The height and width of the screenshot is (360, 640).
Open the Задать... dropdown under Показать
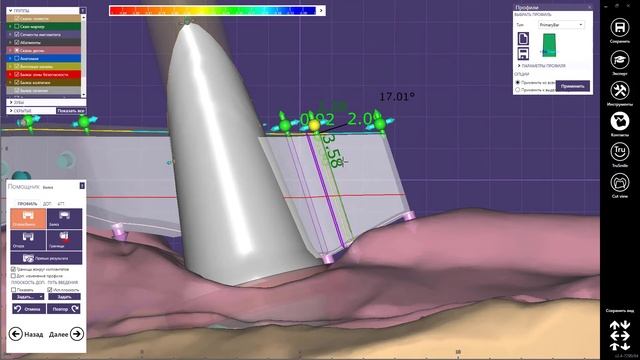pyautogui.click(x=28, y=297)
